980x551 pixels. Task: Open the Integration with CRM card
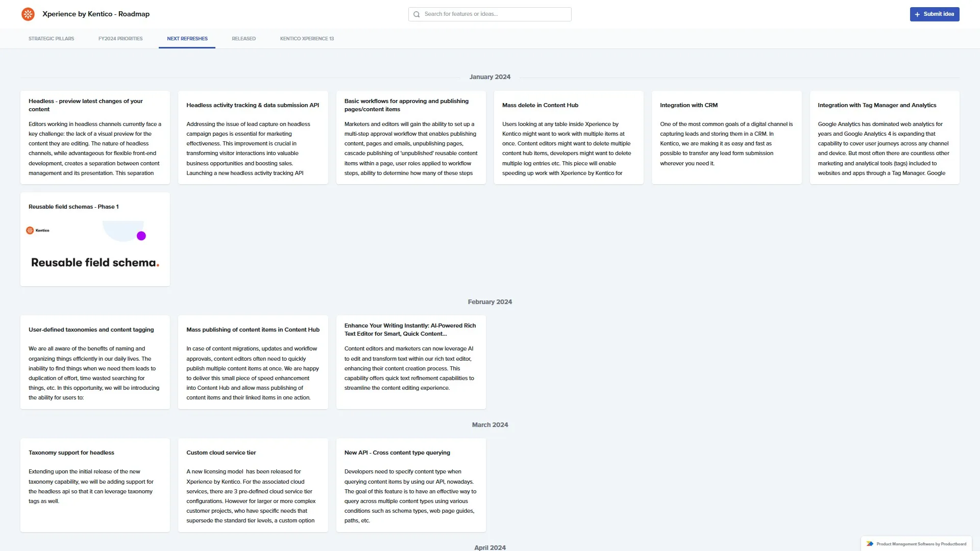click(727, 138)
